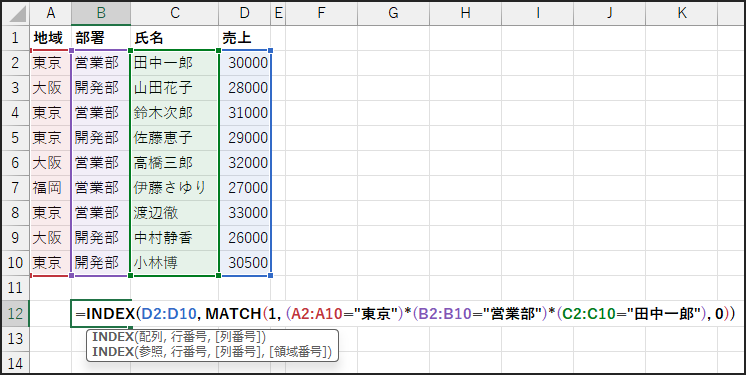Click the header cell 氏名
The width and height of the screenshot is (746, 375).
coord(175,38)
